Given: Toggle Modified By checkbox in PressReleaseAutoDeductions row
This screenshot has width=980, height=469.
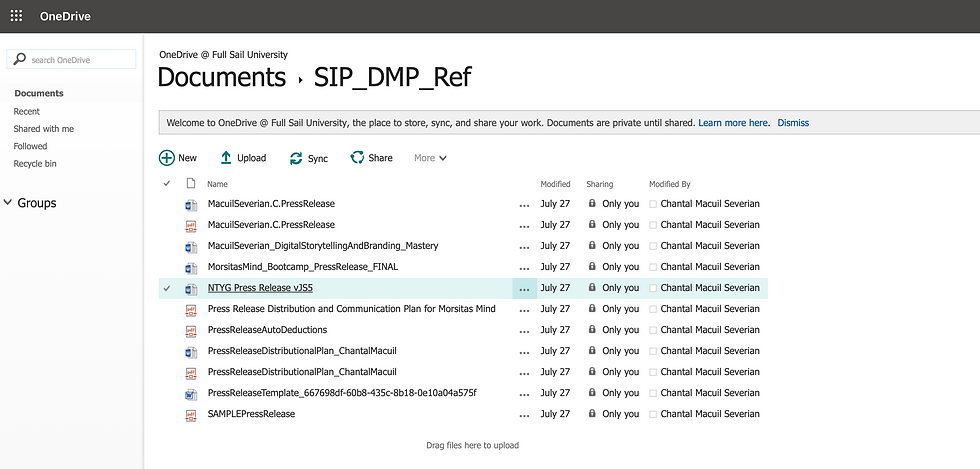Looking at the screenshot, I should [x=653, y=330].
